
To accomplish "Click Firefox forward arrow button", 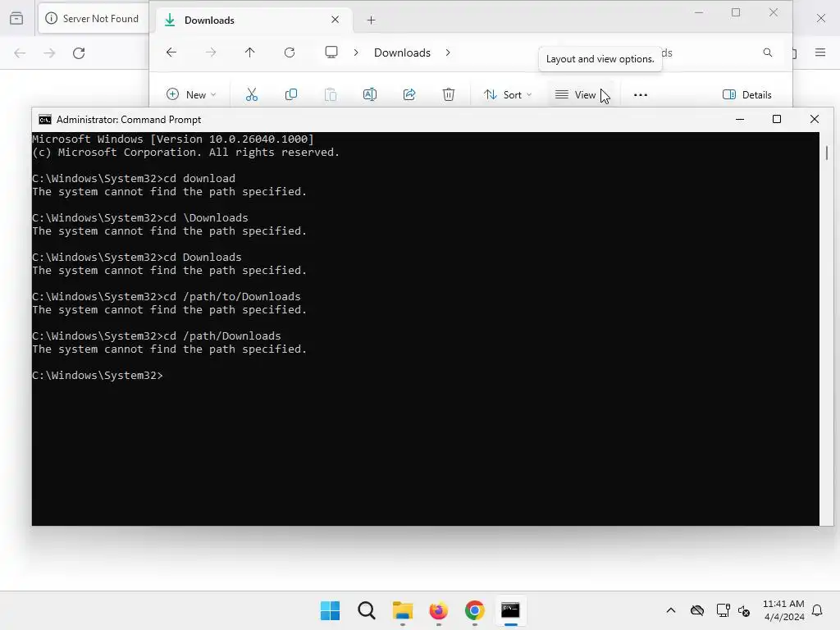I will (49, 53).
